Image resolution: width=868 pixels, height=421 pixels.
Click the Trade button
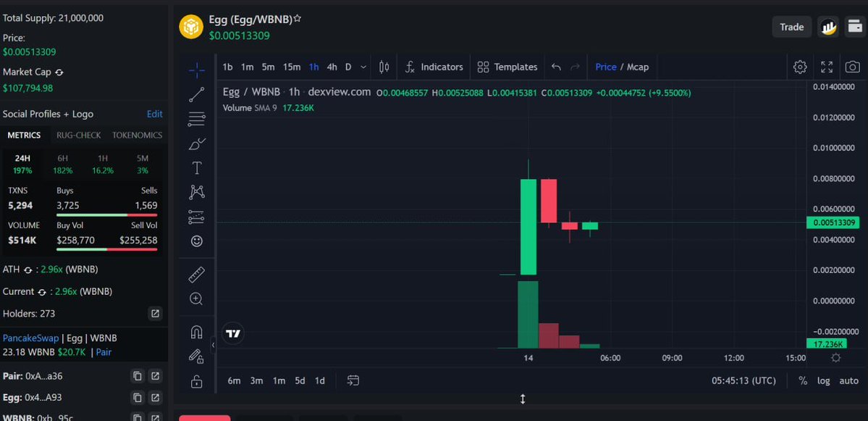[x=791, y=27]
